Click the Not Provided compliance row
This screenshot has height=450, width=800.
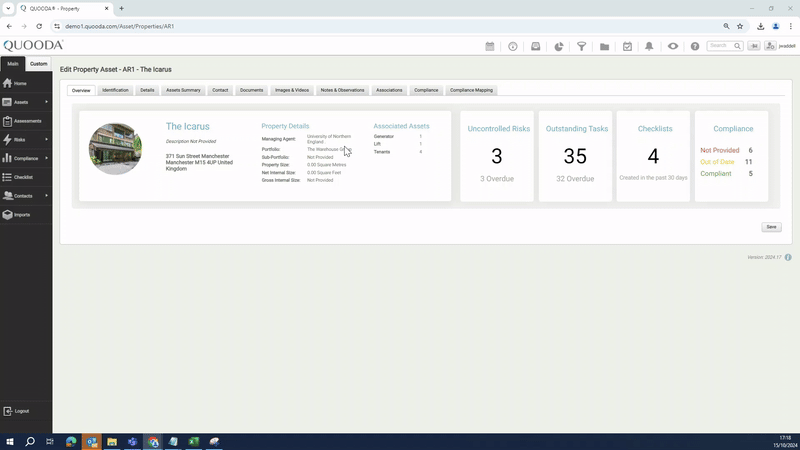pyautogui.click(x=727, y=151)
